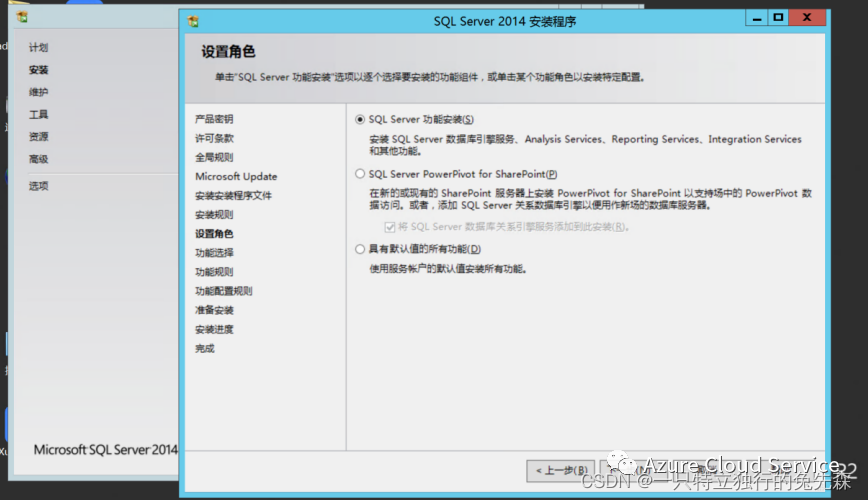Maximize the SQL Server 2014 setup window
868x500 pixels.
click(778, 18)
